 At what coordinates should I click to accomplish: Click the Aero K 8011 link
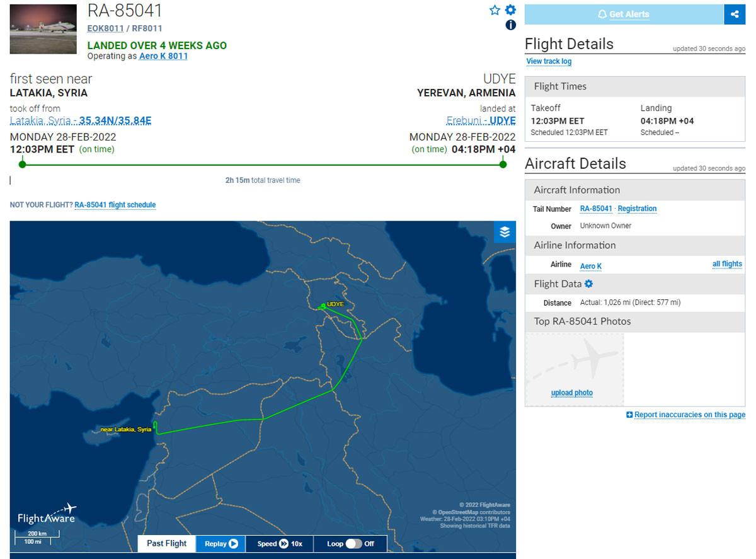click(x=163, y=56)
